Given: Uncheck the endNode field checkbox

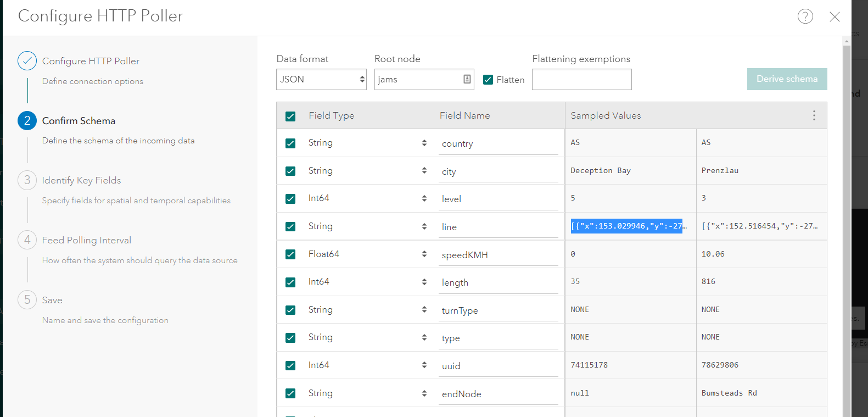Looking at the screenshot, I should tap(290, 393).
